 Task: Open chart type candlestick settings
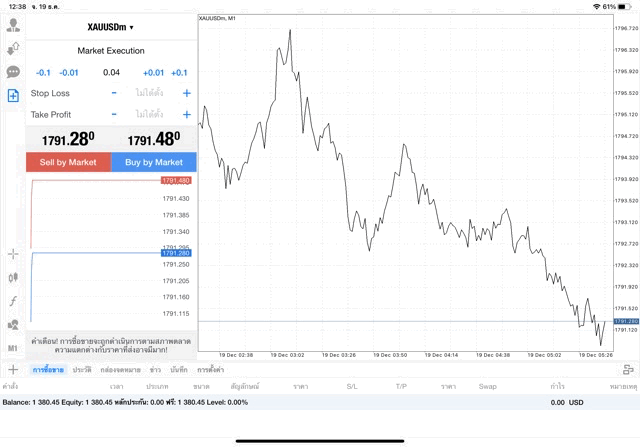pyautogui.click(x=13, y=278)
